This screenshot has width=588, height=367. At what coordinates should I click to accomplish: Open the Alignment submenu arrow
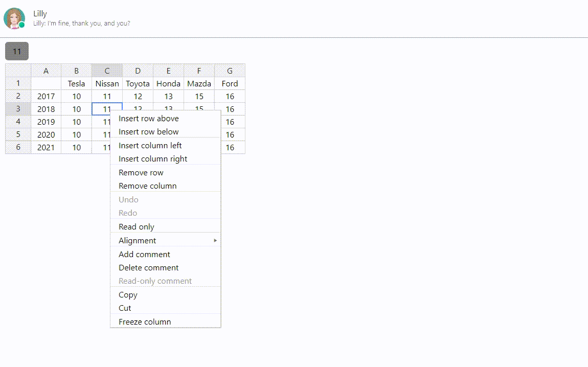[x=215, y=240]
